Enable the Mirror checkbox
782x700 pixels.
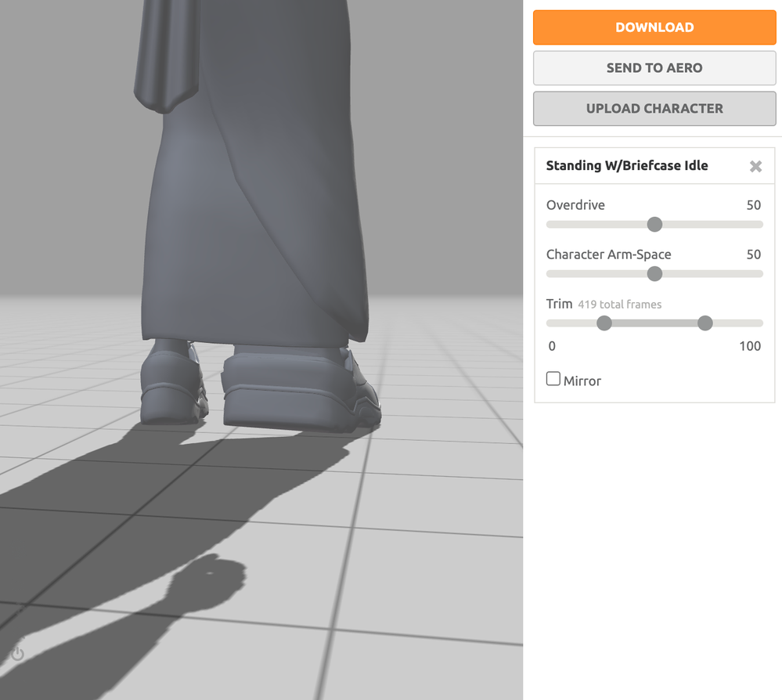click(553, 379)
